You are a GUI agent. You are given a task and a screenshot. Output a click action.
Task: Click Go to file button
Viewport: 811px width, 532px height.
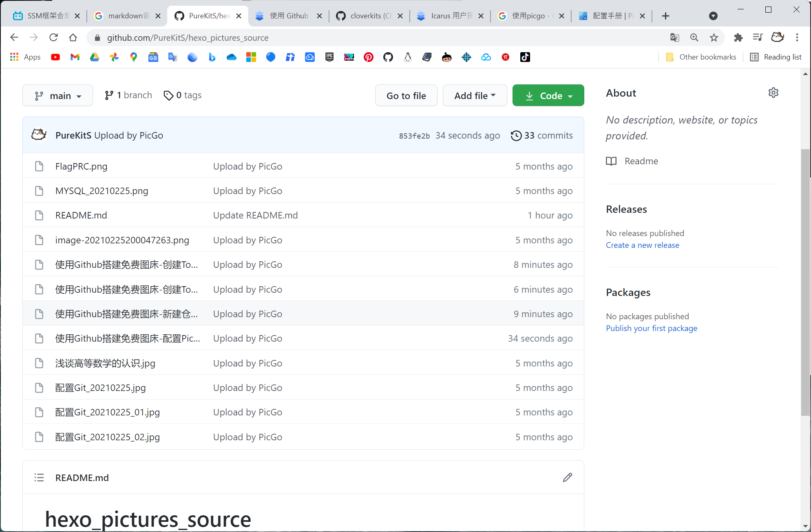(406, 95)
